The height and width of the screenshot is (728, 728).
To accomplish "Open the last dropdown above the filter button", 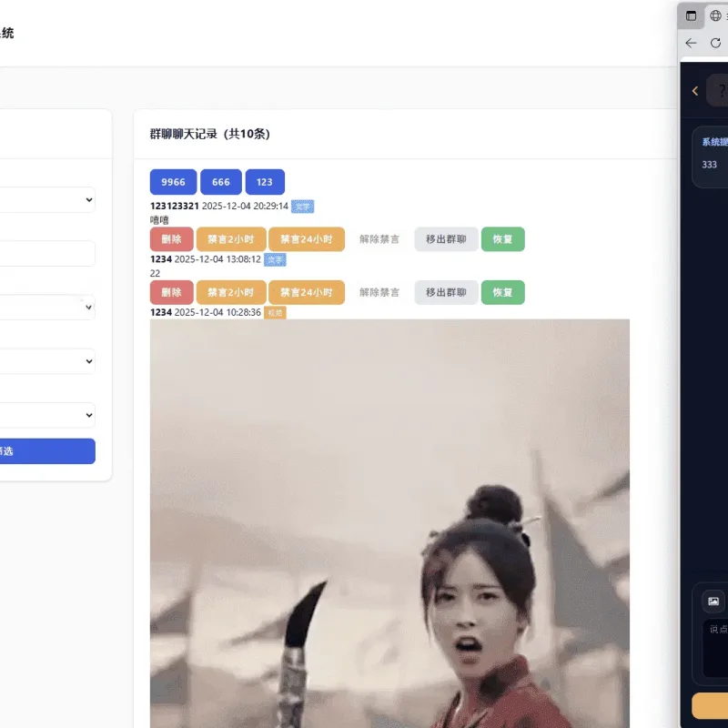I will point(47,415).
